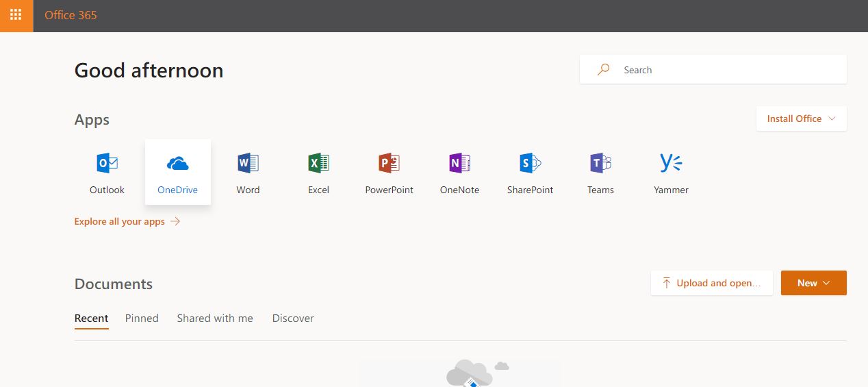
Task: Click the Upload and open button
Action: [x=711, y=283]
